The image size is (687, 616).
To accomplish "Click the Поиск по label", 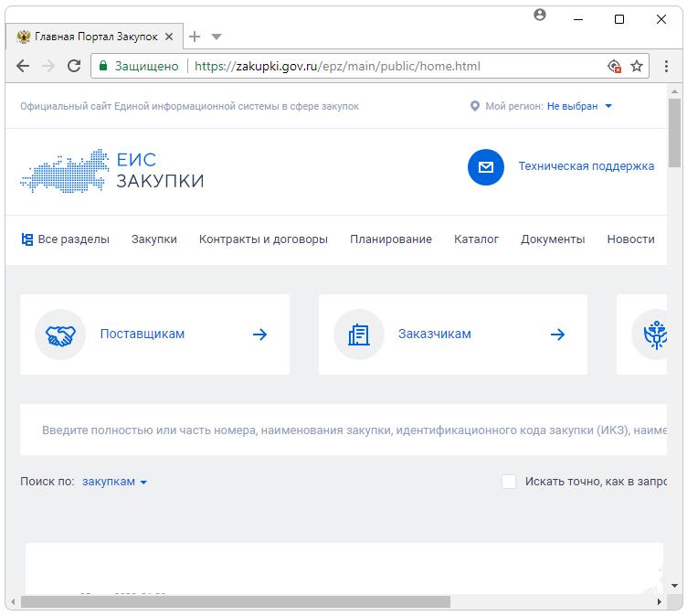I will coord(48,482).
